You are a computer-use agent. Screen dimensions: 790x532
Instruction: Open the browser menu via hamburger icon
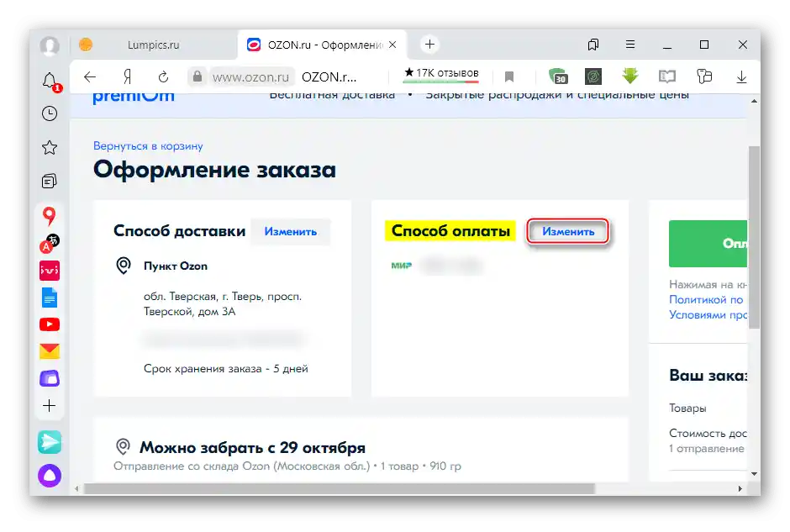click(x=629, y=44)
